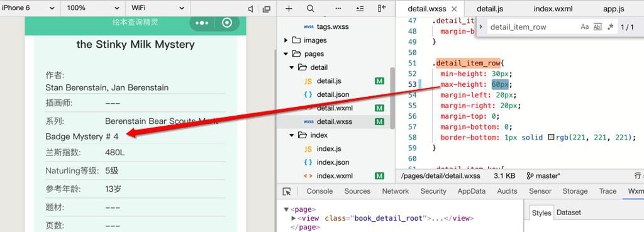Collapse the page node in Wxml tree
Image resolution: width=644 pixels, height=232 pixels.
(286, 209)
